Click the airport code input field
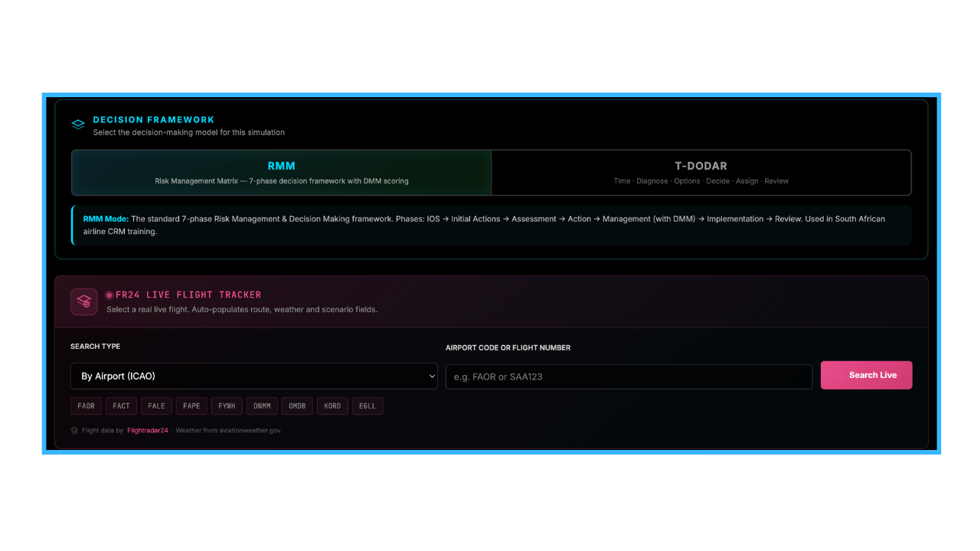 [x=628, y=376]
